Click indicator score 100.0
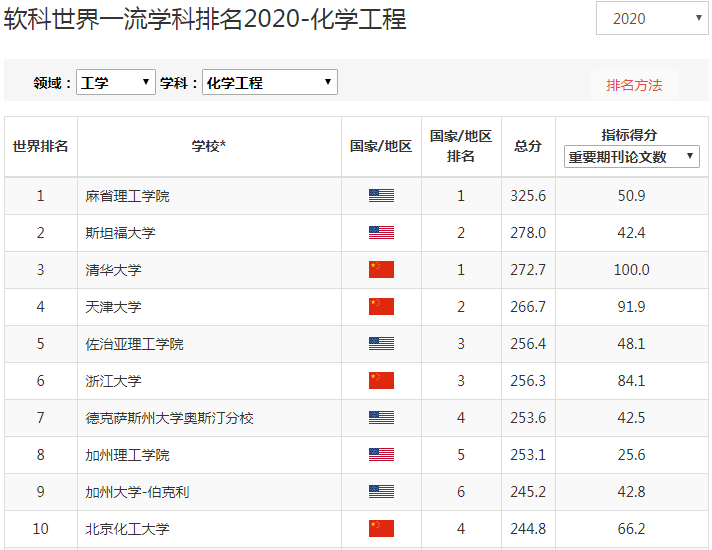This screenshot has height=550, width=712. pos(632,270)
